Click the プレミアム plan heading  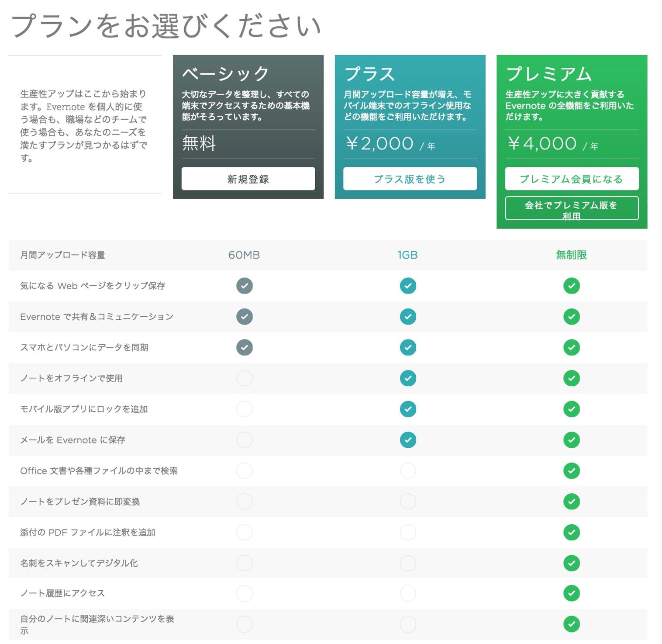tap(549, 74)
